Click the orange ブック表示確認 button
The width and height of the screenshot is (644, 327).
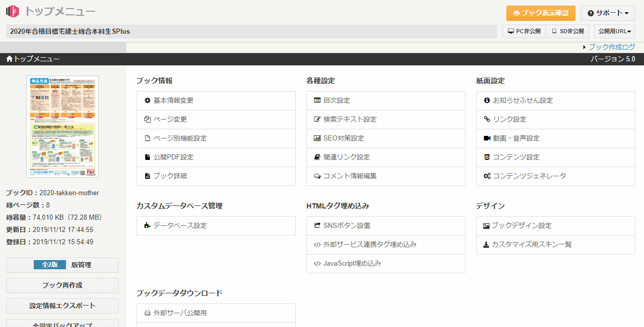point(541,13)
